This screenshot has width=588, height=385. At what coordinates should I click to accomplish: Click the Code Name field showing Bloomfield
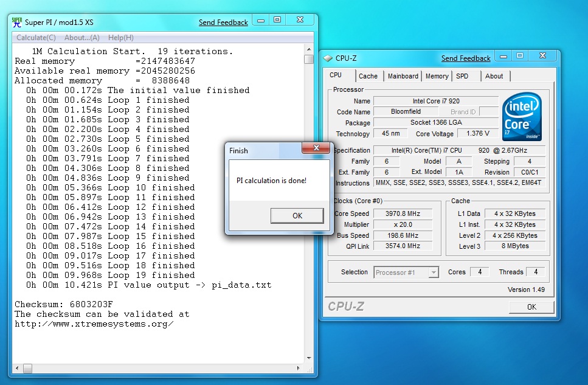pyautogui.click(x=406, y=111)
